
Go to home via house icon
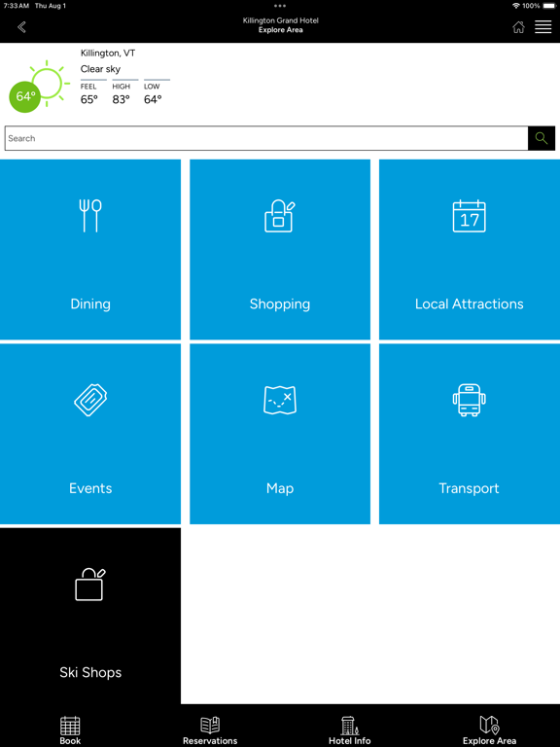coord(518,27)
